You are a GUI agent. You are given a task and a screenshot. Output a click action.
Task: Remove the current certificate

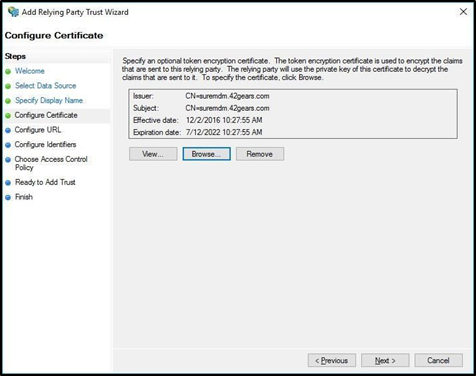(x=260, y=154)
